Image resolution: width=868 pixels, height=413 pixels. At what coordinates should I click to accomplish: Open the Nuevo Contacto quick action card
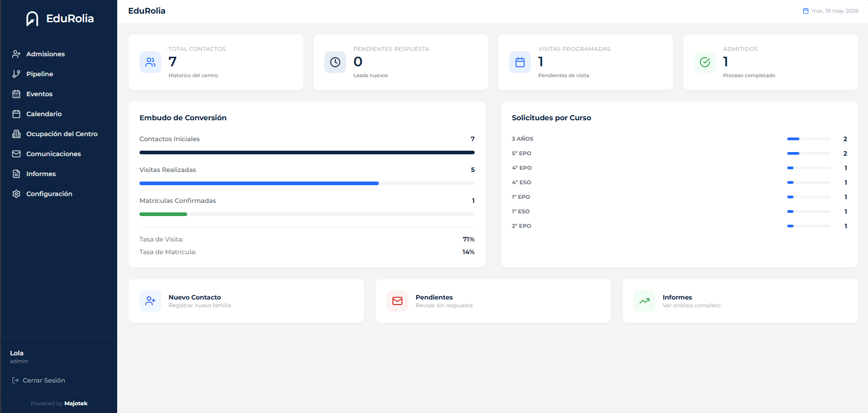246,301
